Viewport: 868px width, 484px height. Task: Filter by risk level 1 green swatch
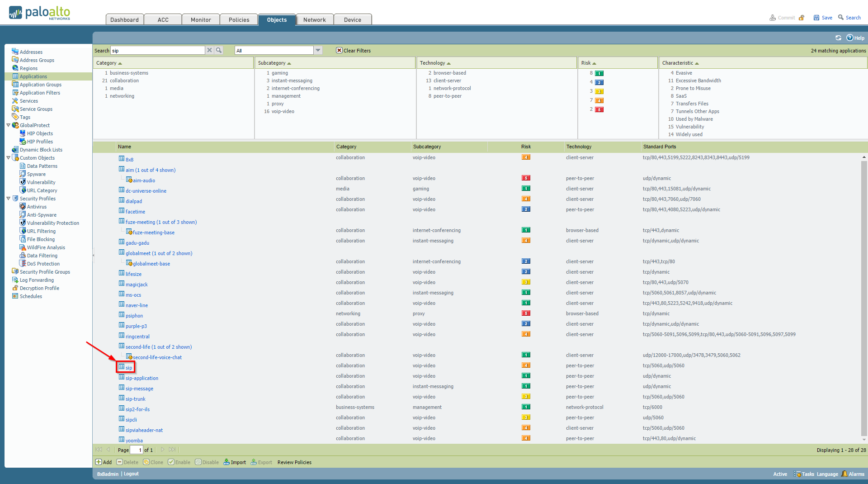pos(599,73)
